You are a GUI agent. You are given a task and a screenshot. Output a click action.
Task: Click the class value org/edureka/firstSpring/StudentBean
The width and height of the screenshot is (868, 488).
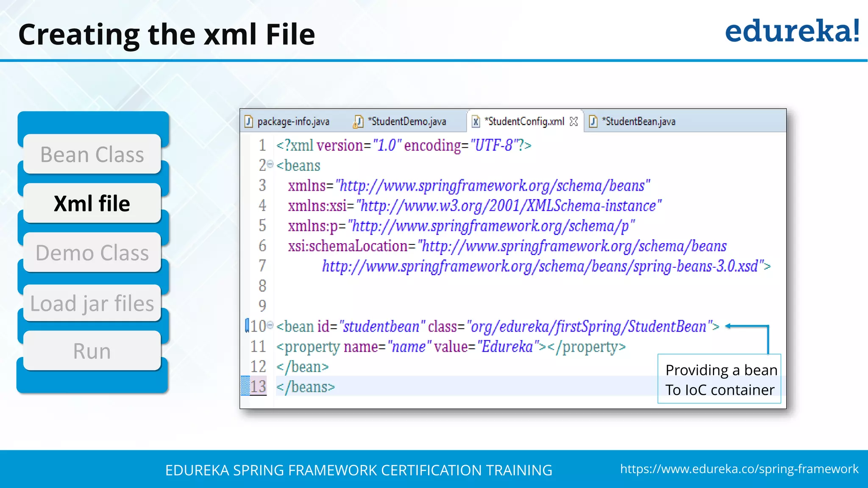[589, 327]
